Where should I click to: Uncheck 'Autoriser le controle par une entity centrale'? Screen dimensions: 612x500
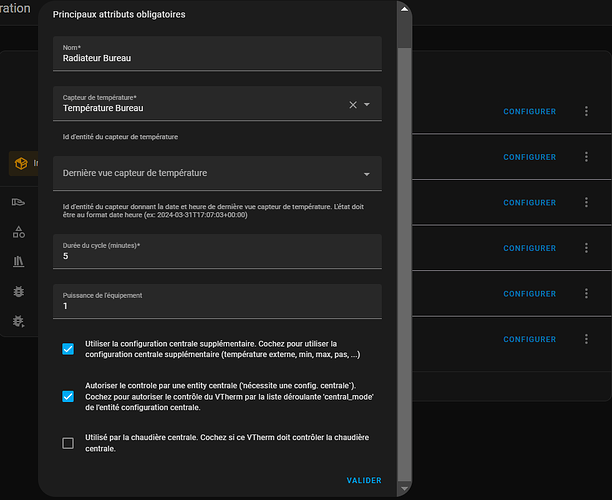click(x=68, y=396)
